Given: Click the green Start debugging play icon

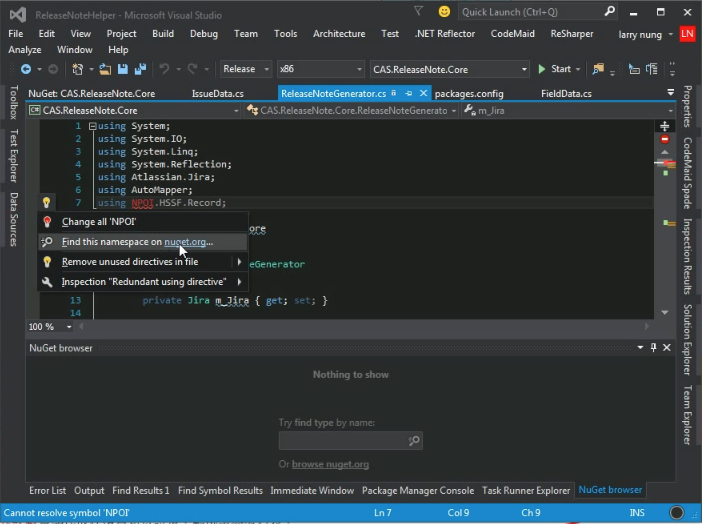Looking at the screenshot, I should tap(542, 69).
